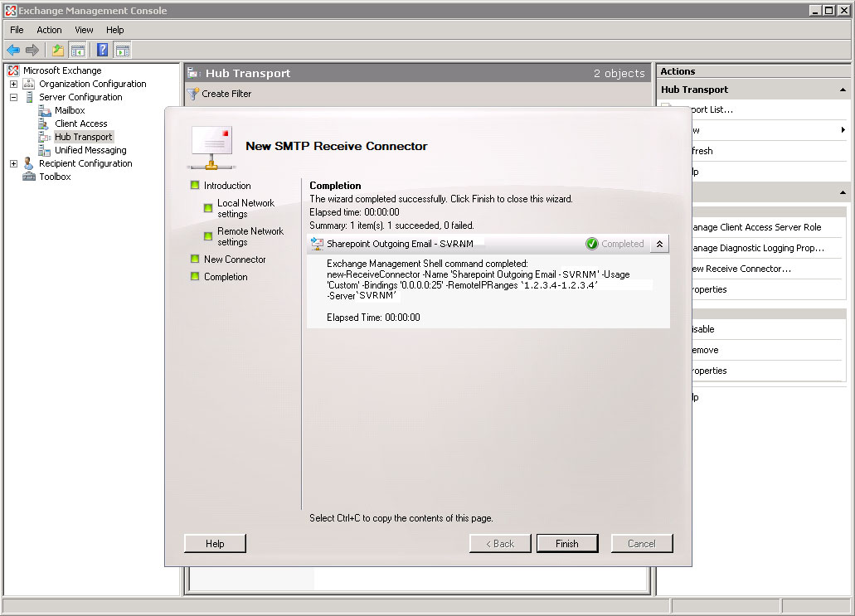This screenshot has width=855, height=616.
Task: Select Mailbox in the console tree
Action: tap(70, 110)
